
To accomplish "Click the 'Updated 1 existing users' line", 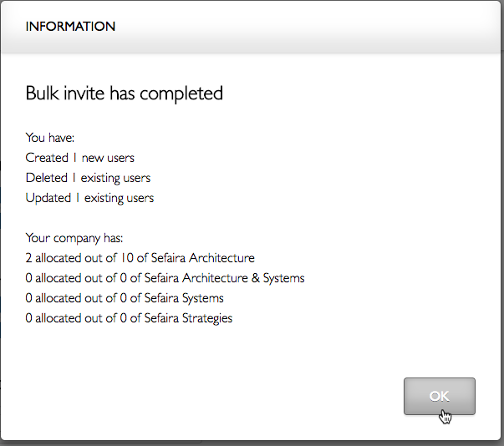I will [x=89, y=198].
